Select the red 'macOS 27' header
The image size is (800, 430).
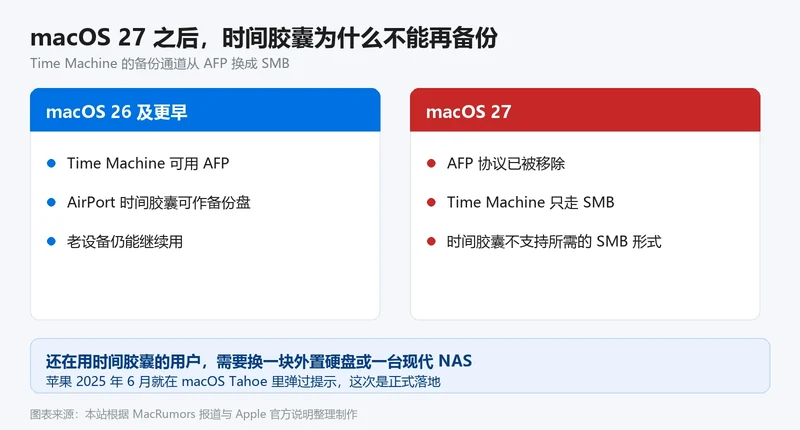click(585, 110)
